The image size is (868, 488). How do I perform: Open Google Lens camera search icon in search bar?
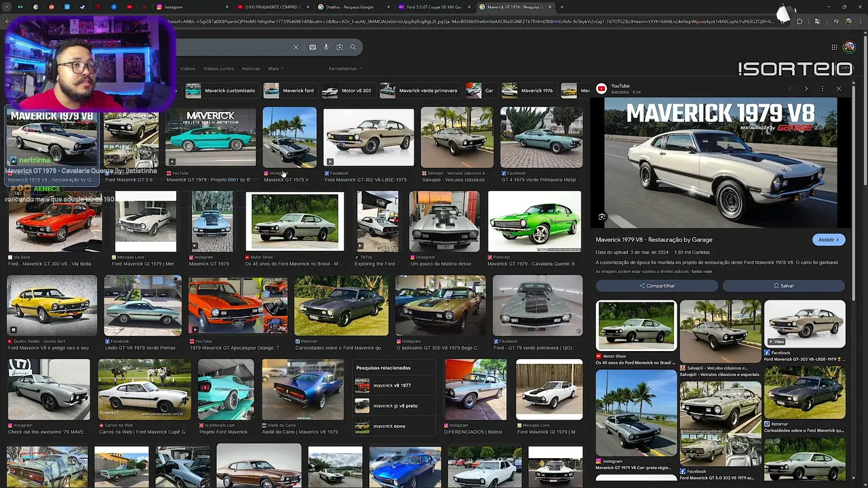coord(340,47)
